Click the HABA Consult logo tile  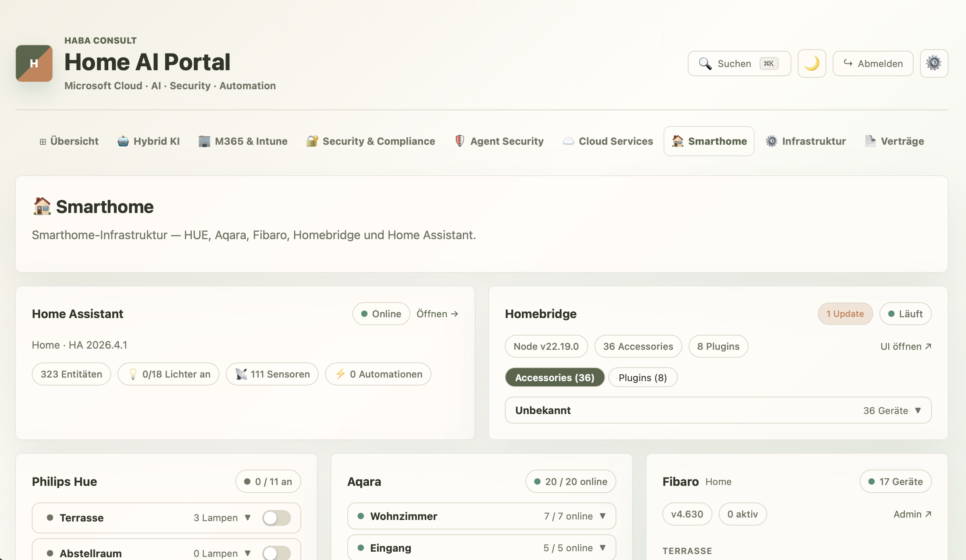34,63
